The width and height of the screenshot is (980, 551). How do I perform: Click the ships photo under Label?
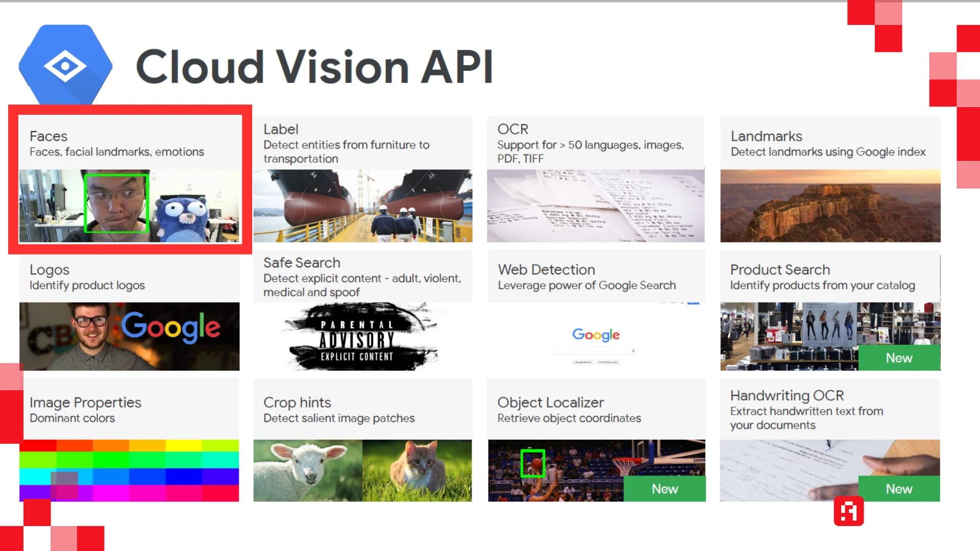point(363,206)
